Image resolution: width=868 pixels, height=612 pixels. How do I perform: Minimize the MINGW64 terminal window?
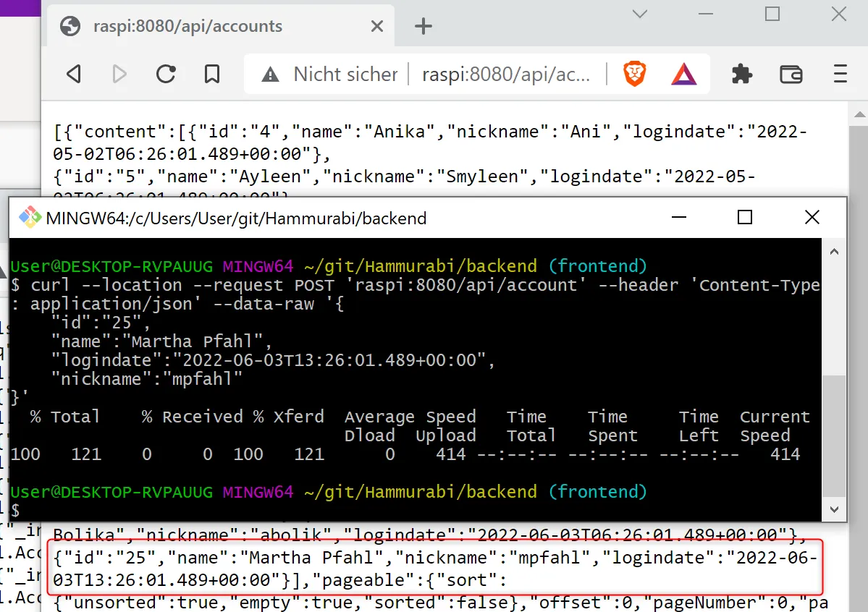pyautogui.click(x=678, y=218)
